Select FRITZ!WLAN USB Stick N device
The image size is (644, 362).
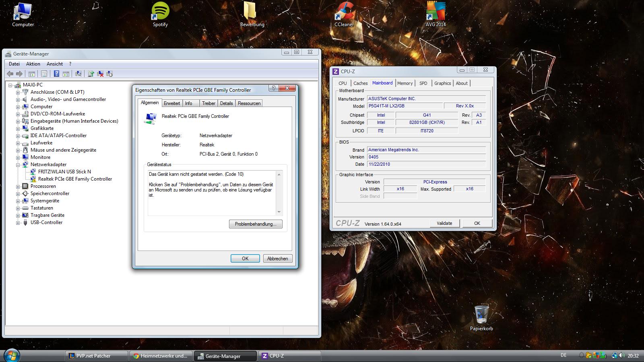(64, 172)
